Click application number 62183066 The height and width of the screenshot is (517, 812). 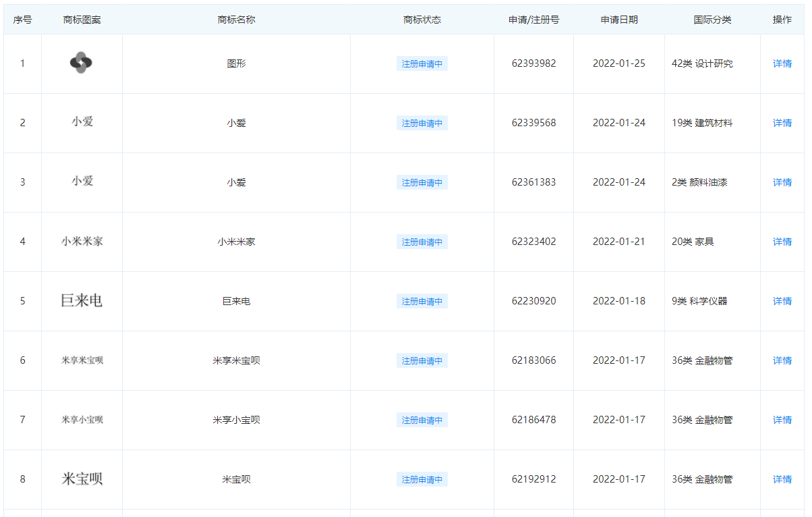(534, 360)
